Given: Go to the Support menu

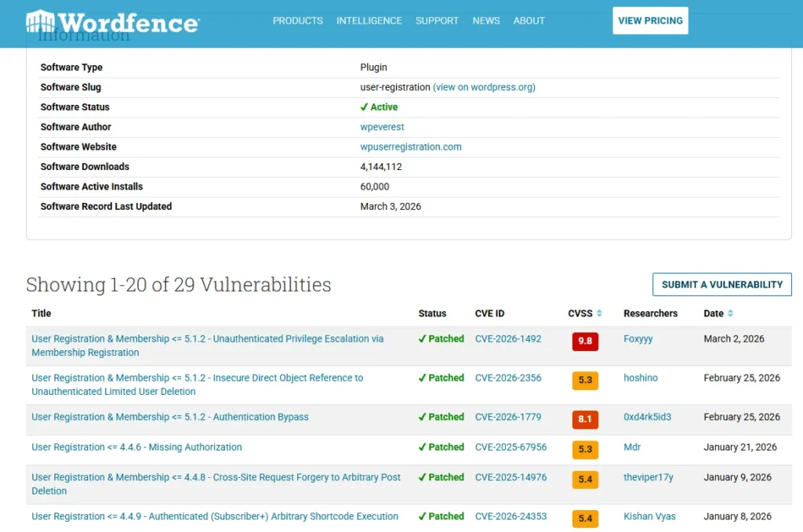Looking at the screenshot, I should coord(437,21).
